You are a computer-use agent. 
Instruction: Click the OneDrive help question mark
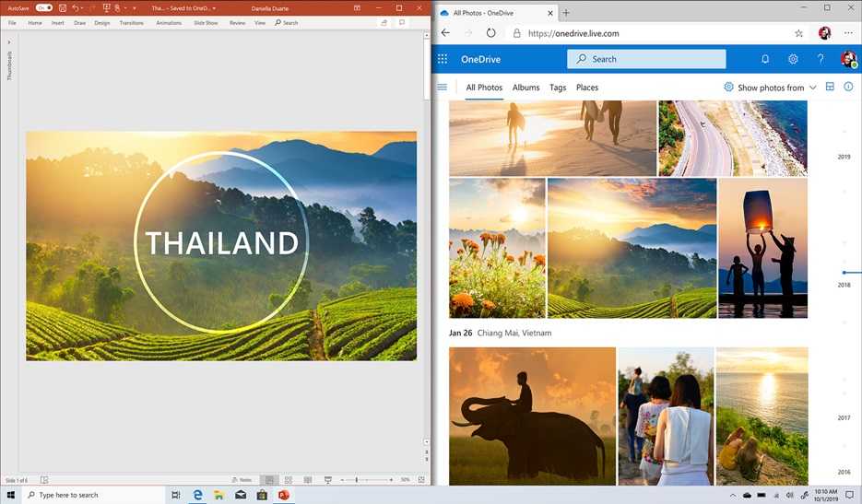[x=821, y=59]
